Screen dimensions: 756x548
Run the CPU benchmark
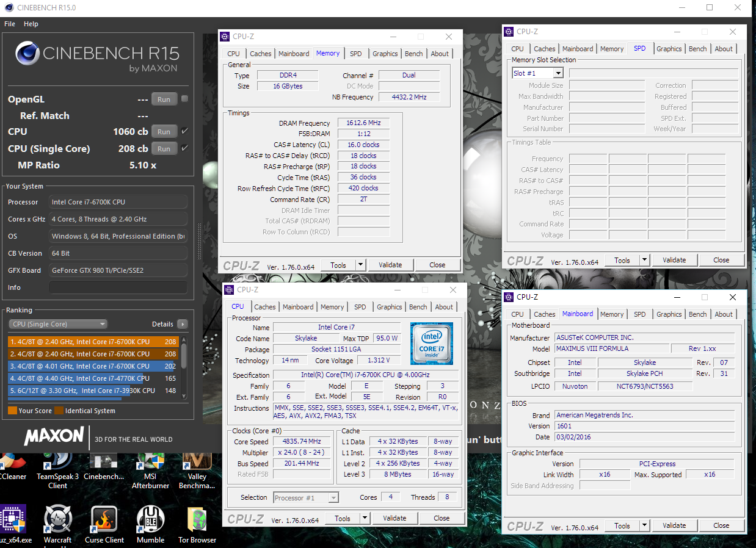164,132
